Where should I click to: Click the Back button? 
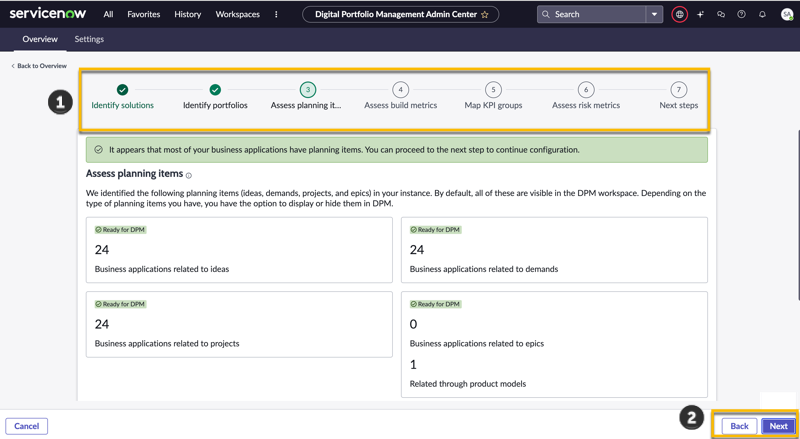tap(739, 426)
